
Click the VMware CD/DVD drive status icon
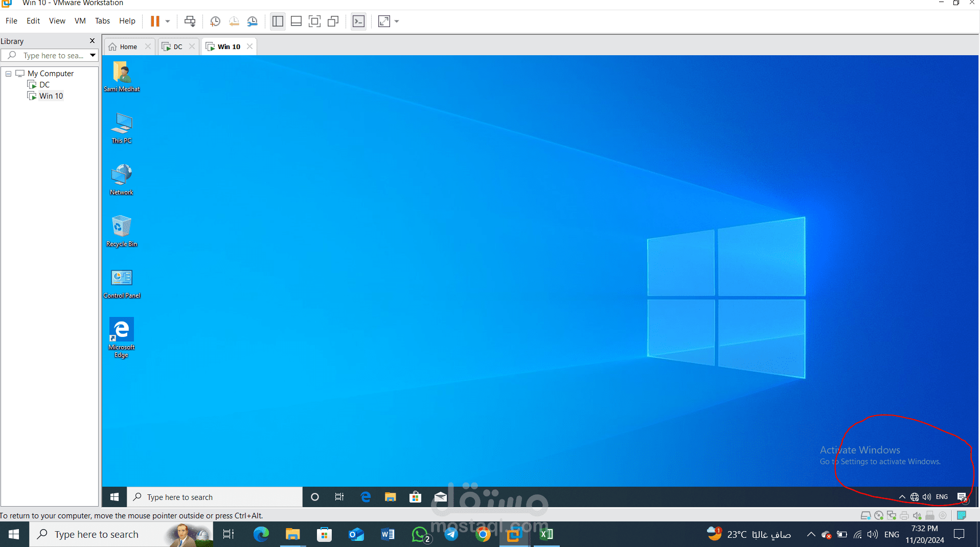(879, 515)
